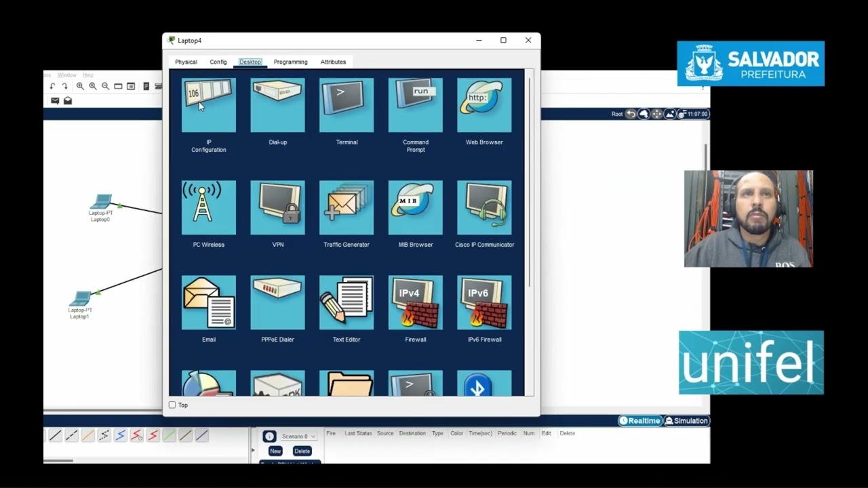Toggle the Top checkbox

pyautogui.click(x=172, y=405)
